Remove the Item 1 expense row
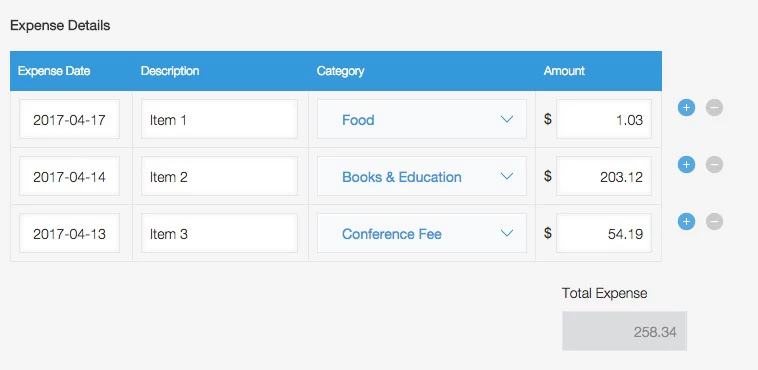The width and height of the screenshot is (758, 370). pos(714,107)
